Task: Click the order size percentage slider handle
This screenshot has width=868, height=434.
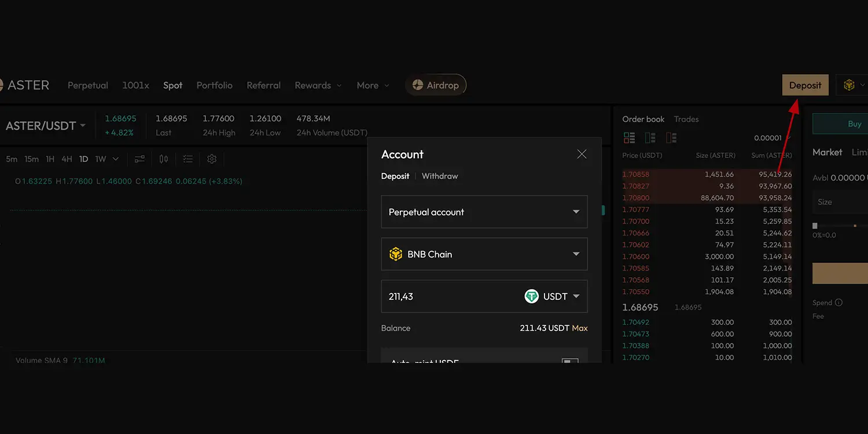Action: (x=815, y=226)
